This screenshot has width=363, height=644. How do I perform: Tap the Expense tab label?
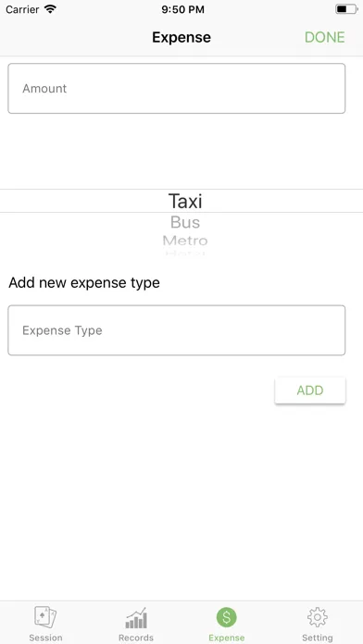(x=227, y=638)
